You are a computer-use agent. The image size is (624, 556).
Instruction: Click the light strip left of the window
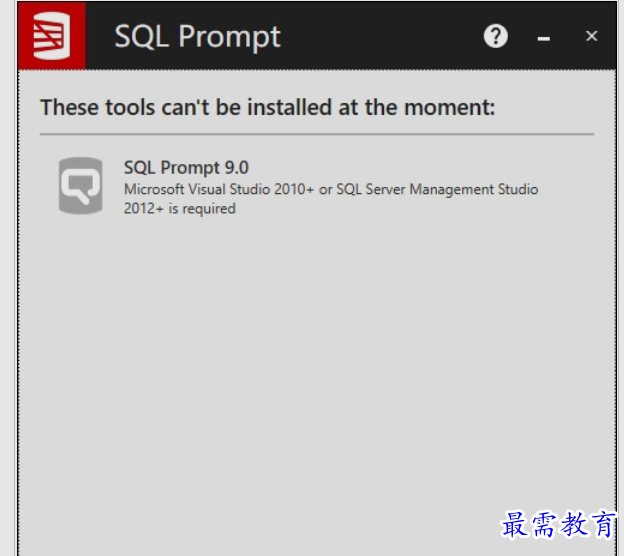click(x=8, y=278)
